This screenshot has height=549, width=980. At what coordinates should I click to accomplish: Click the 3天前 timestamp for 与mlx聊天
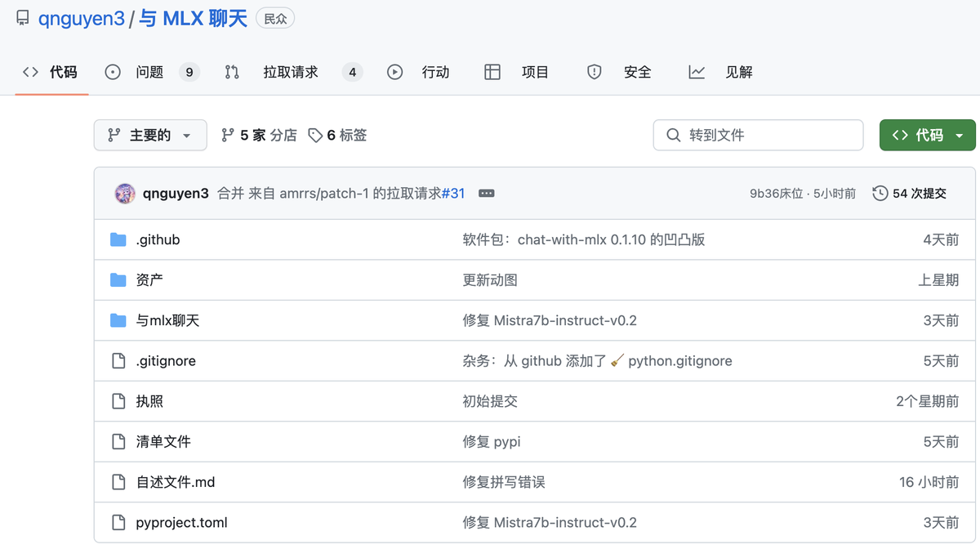pyautogui.click(x=941, y=320)
